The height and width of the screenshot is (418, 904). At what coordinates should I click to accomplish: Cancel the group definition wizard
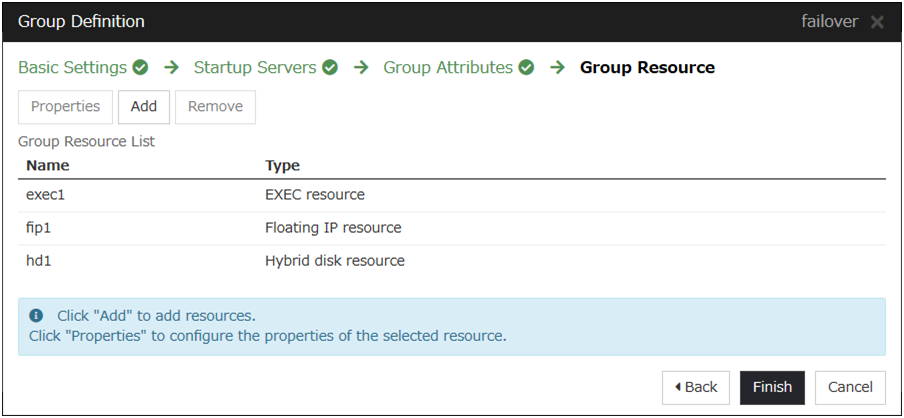(850, 387)
